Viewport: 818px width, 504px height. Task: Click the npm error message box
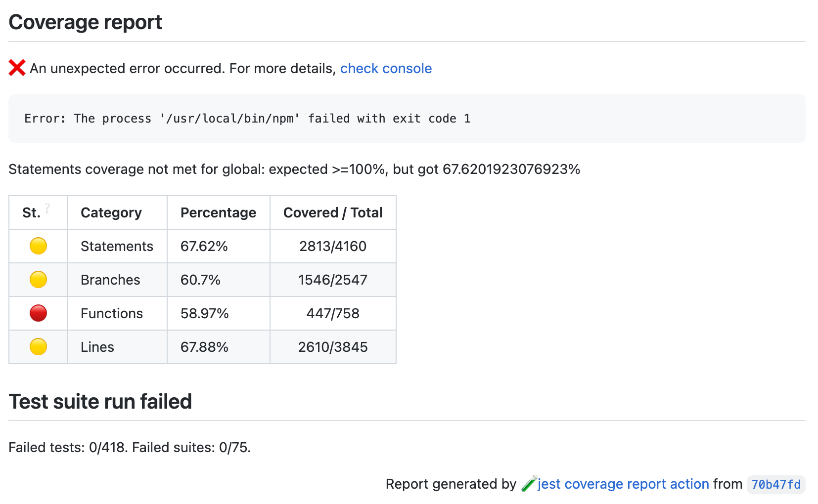[247, 119]
